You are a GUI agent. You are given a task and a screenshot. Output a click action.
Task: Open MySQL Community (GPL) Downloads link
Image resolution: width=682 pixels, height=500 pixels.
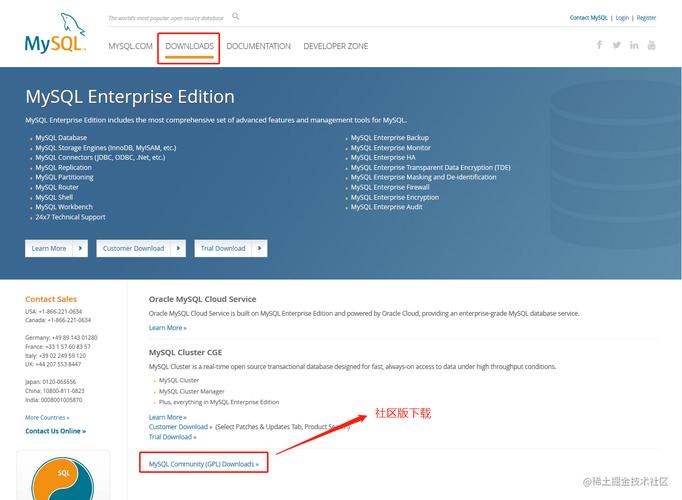tap(204, 464)
